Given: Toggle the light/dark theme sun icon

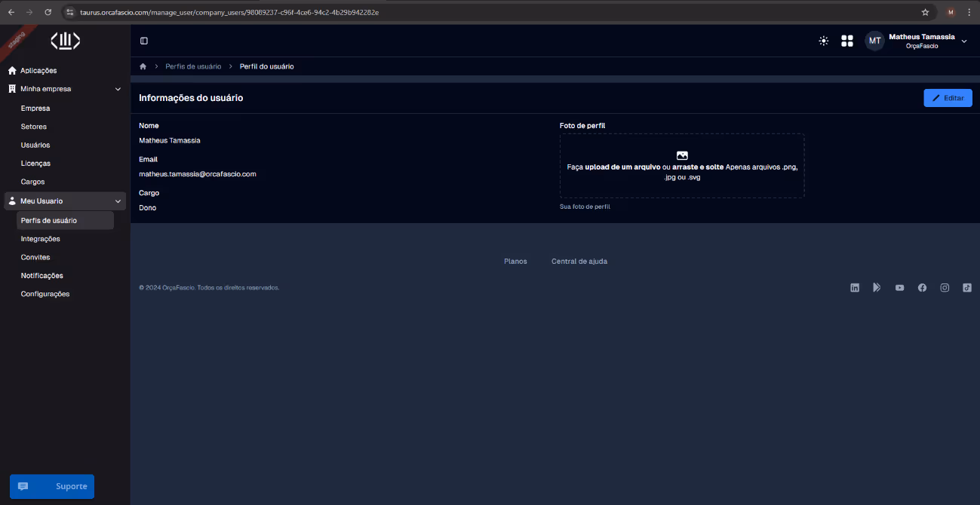Looking at the screenshot, I should coord(823,41).
